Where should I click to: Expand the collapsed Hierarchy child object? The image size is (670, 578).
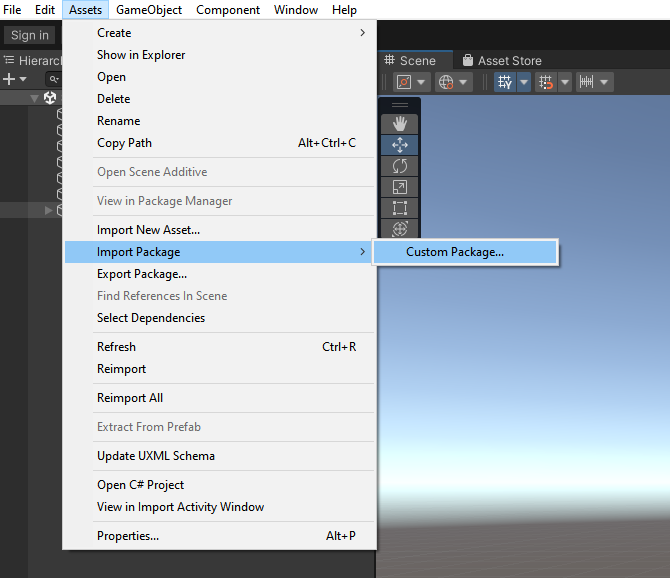point(48,210)
